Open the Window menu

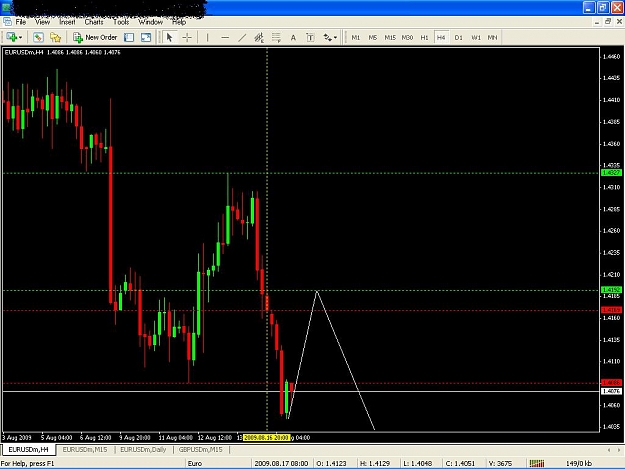click(x=151, y=22)
